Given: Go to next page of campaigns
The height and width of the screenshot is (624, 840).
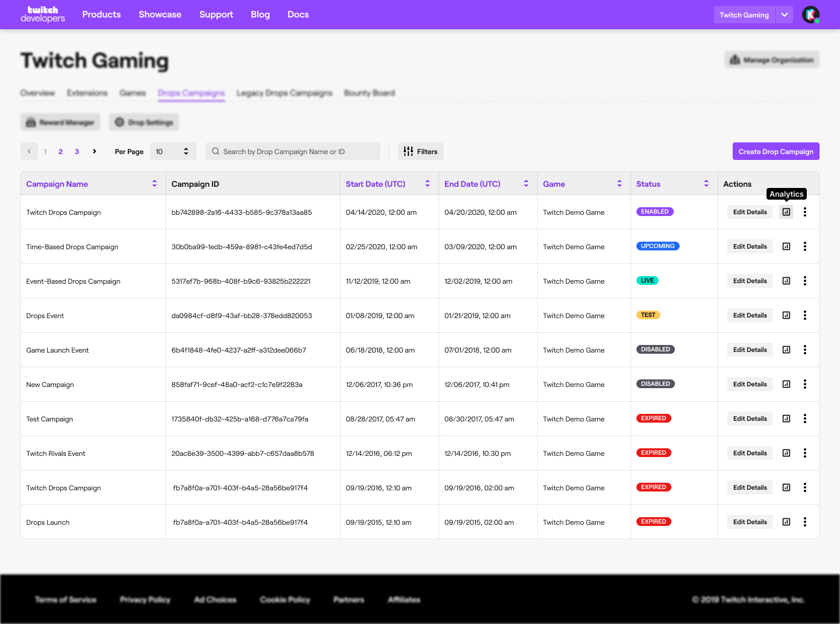Looking at the screenshot, I should pyautogui.click(x=94, y=151).
